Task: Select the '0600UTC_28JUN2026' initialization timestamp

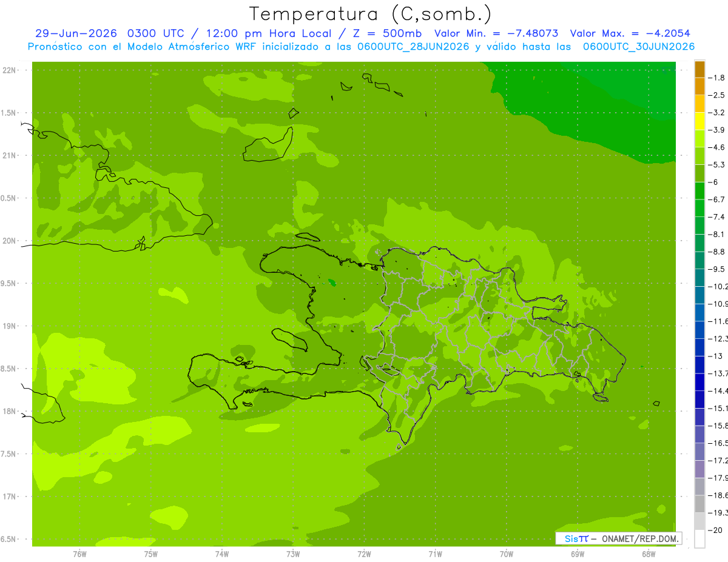Action: click(x=414, y=47)
